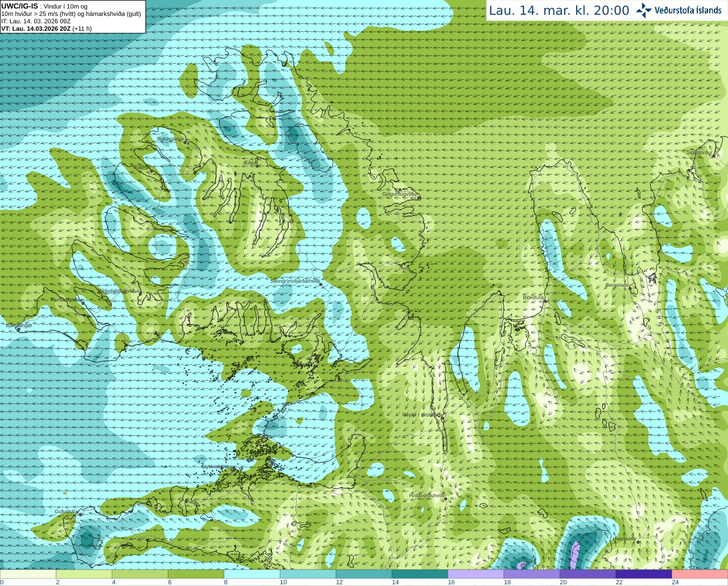728x586 pixels.
Task: Click the 20–22 m/s violet legend swatch
Action: tap(588, 574)
